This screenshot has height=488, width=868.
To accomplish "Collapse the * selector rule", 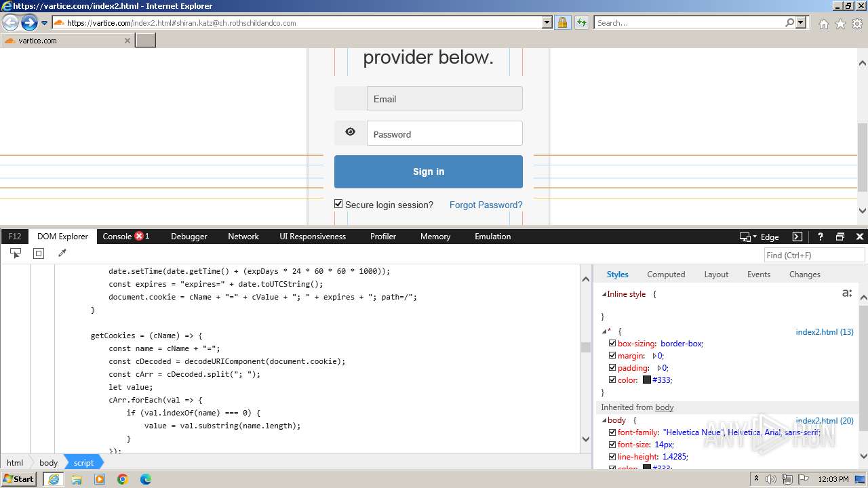I will point(604,331).
